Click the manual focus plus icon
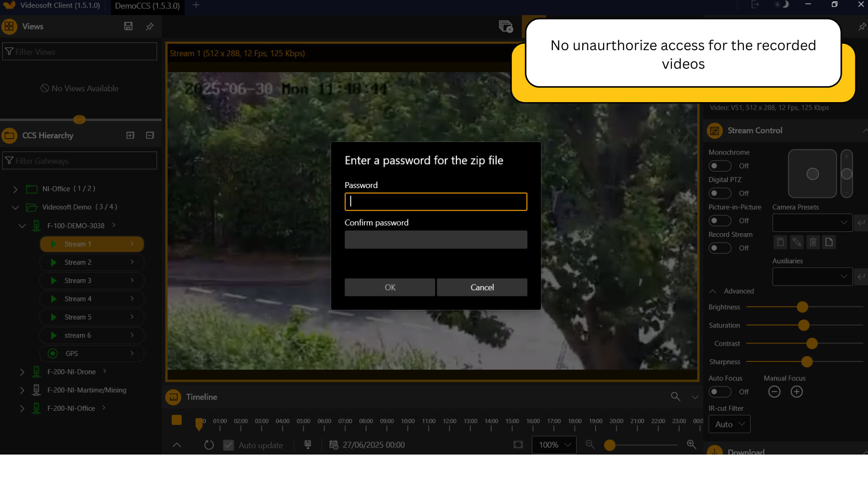868x488 pixels. [797, 392]
